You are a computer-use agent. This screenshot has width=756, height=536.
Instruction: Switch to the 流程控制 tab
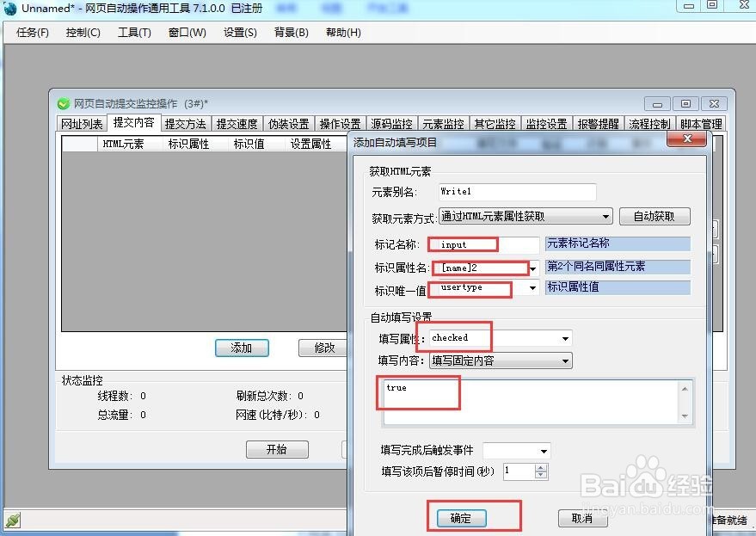pyautogui.click(x=649, y=124)
